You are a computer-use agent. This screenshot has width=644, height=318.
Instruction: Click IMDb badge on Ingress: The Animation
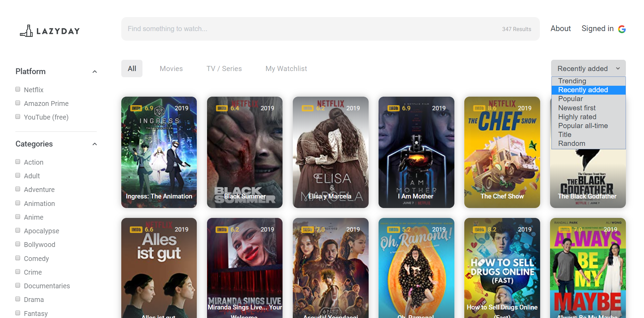tap(136, 108)
